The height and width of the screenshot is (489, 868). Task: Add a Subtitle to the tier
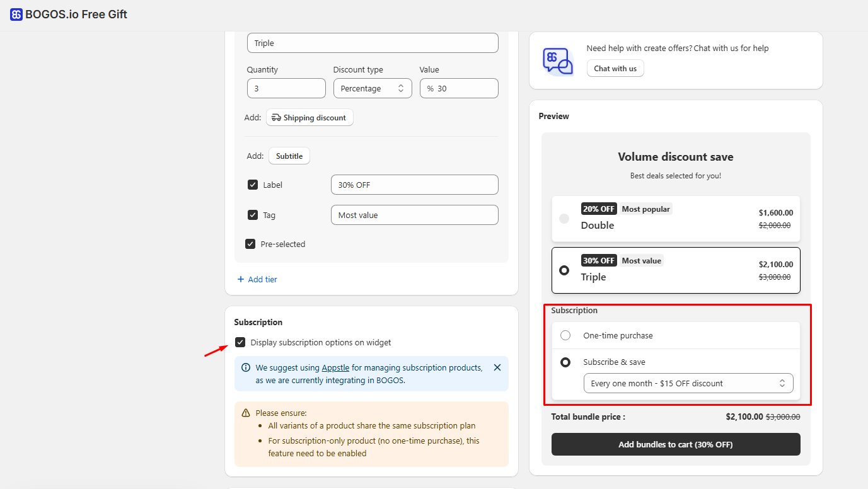coord(289,156)
